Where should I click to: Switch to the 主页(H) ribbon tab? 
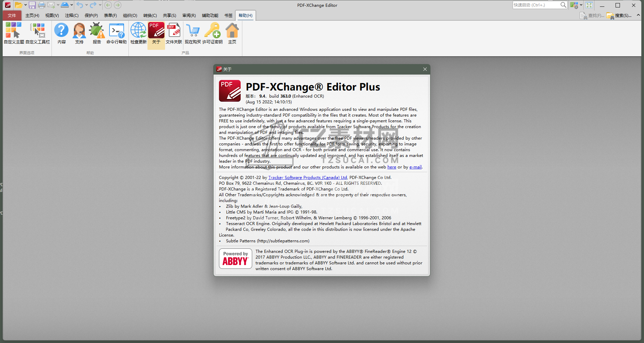tap(32, 16)
